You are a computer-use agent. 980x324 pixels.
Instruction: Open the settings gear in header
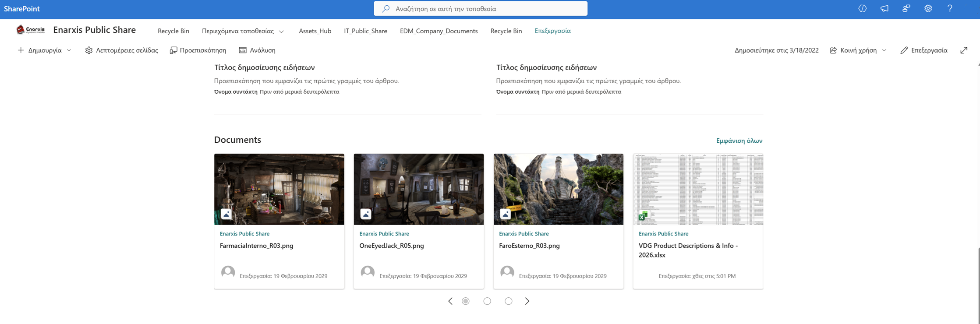pyautogui.click(x=928, y=8)
